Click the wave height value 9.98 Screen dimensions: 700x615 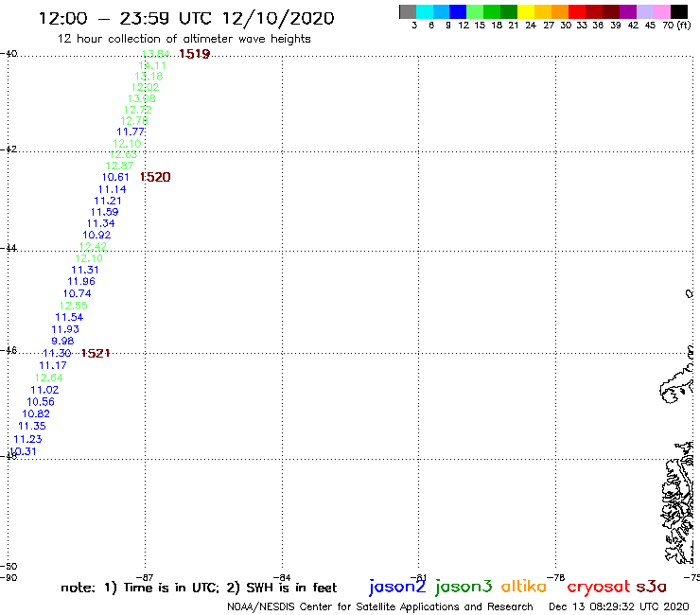[x=63, y=342]
